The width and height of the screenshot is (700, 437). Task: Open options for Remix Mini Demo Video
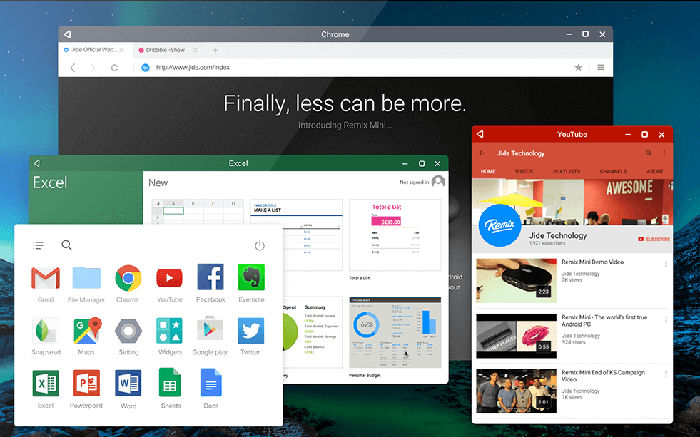[x=666, y=264]
